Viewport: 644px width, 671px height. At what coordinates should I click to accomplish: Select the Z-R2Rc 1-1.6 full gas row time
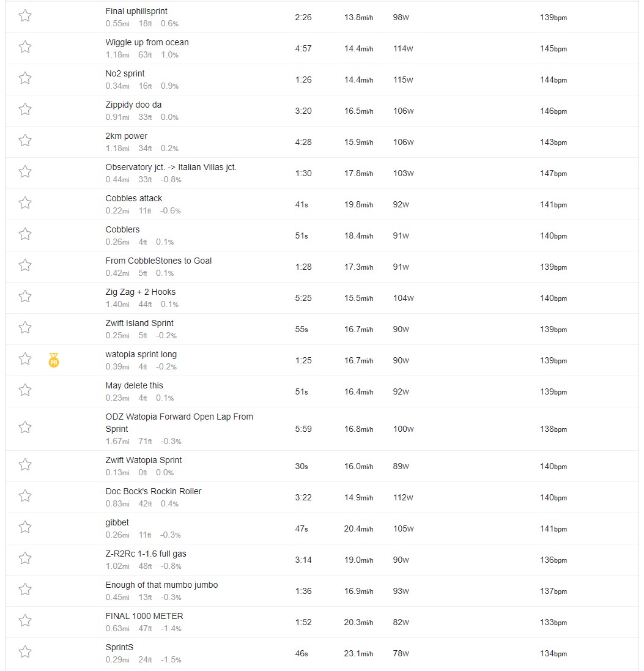[303, 560]
